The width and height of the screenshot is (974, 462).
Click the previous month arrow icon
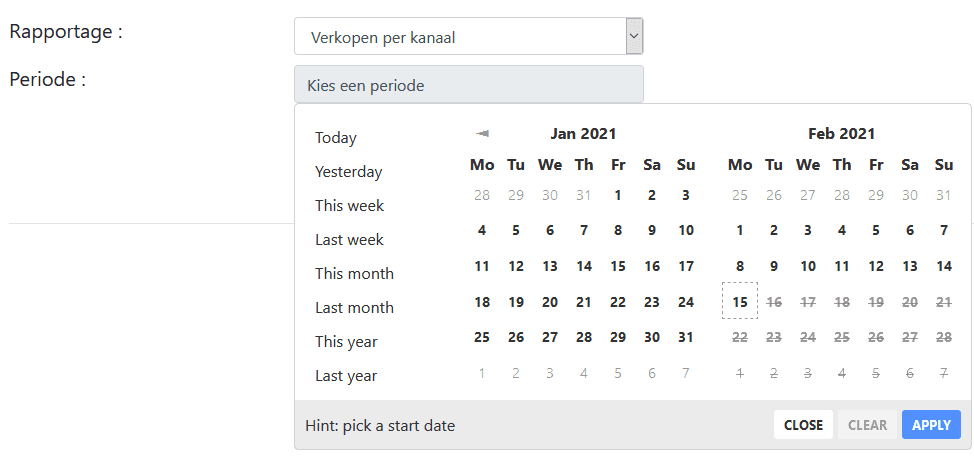(482, 133)
